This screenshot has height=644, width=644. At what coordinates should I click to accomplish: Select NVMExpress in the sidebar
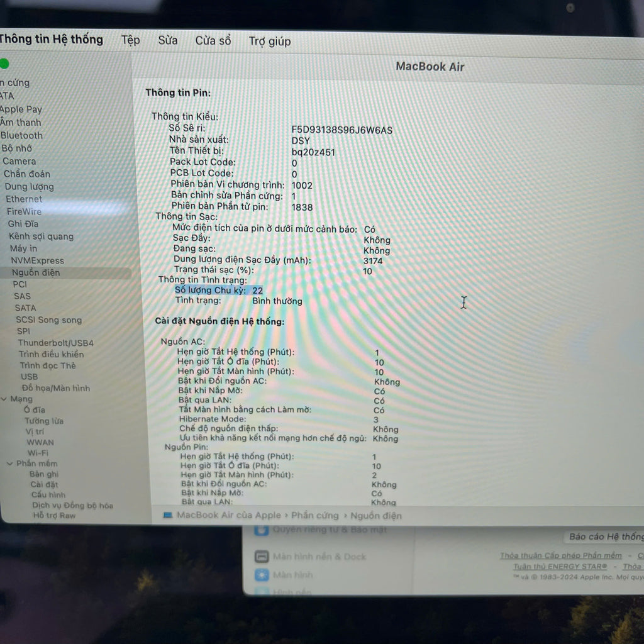[37, 261]
